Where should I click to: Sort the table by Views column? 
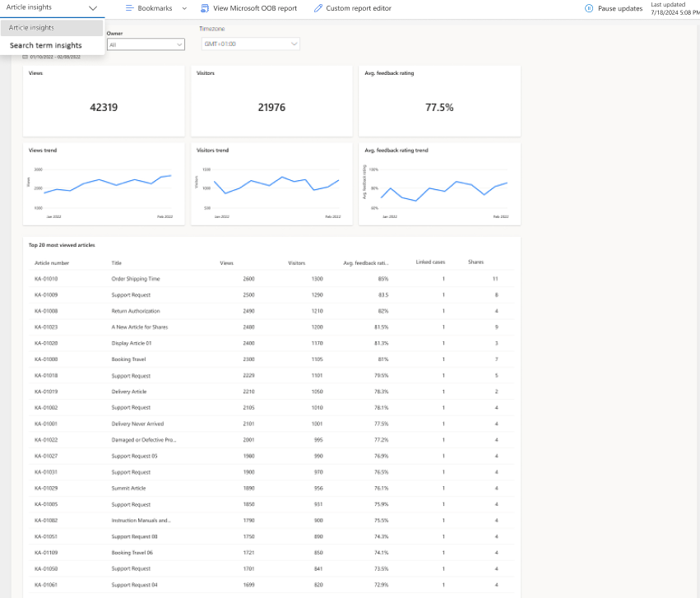click(x=225, y=262)
